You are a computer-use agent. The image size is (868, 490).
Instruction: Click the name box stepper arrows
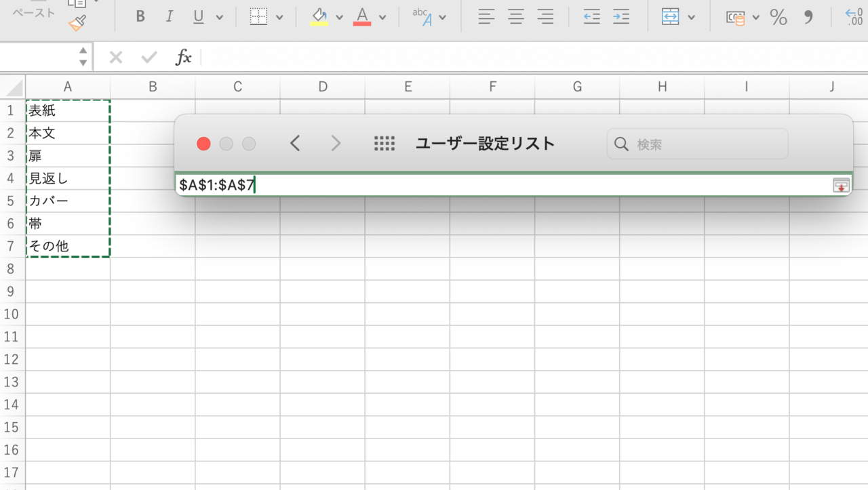83,57
